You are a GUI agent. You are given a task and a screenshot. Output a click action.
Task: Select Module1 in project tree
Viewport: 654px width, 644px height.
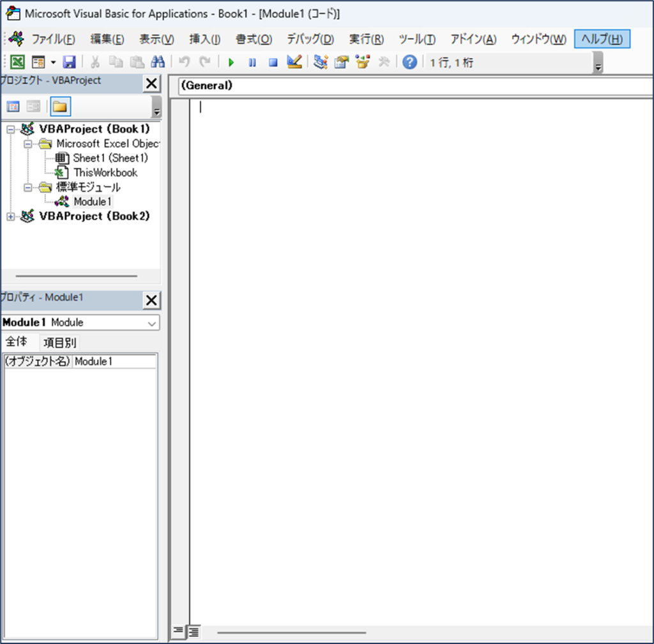pos(93,202)
